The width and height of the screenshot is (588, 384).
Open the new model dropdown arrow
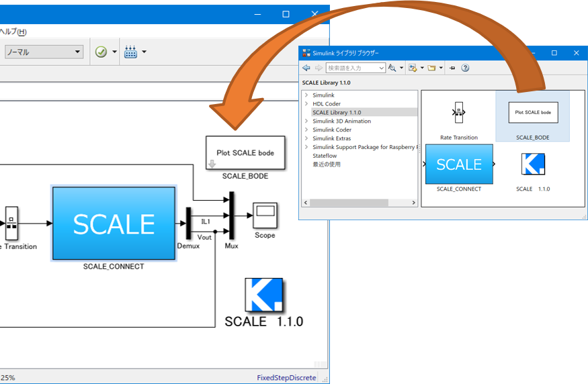[x=422, y=68]
